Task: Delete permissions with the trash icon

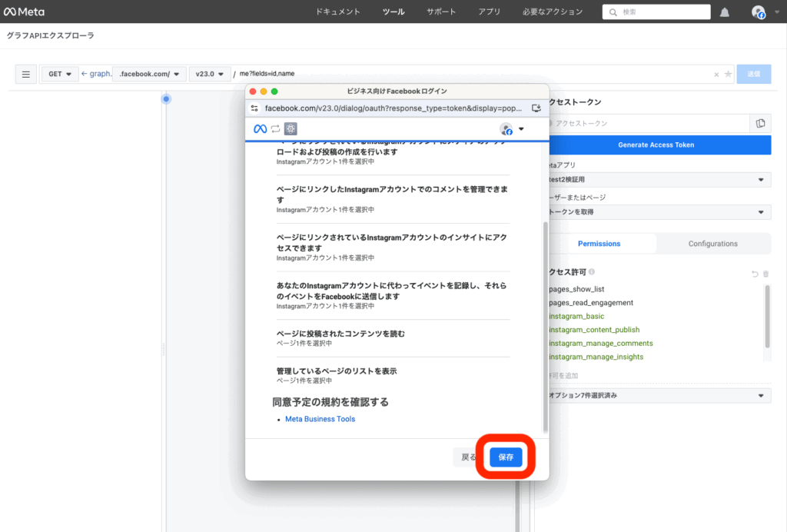Action: point(766,274)
